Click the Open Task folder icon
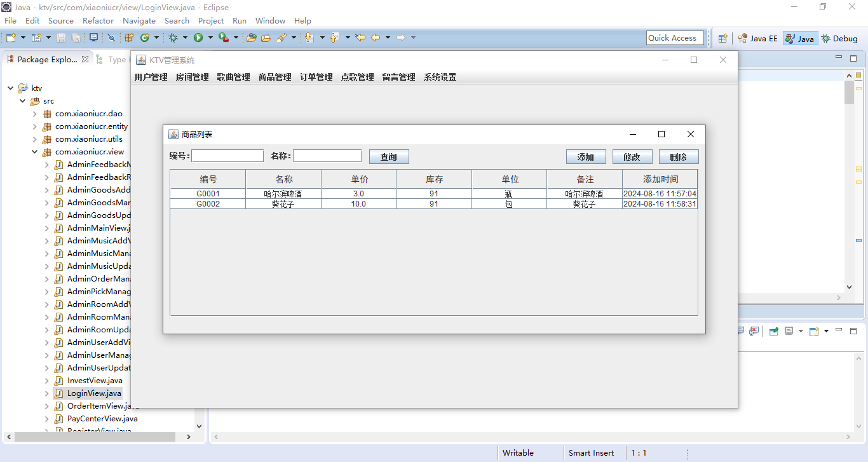The image size is (868, 462). click(x=266, y=38)
